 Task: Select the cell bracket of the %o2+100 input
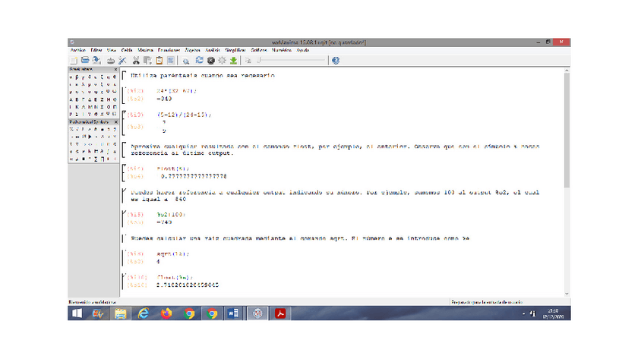tap(124, 219)
